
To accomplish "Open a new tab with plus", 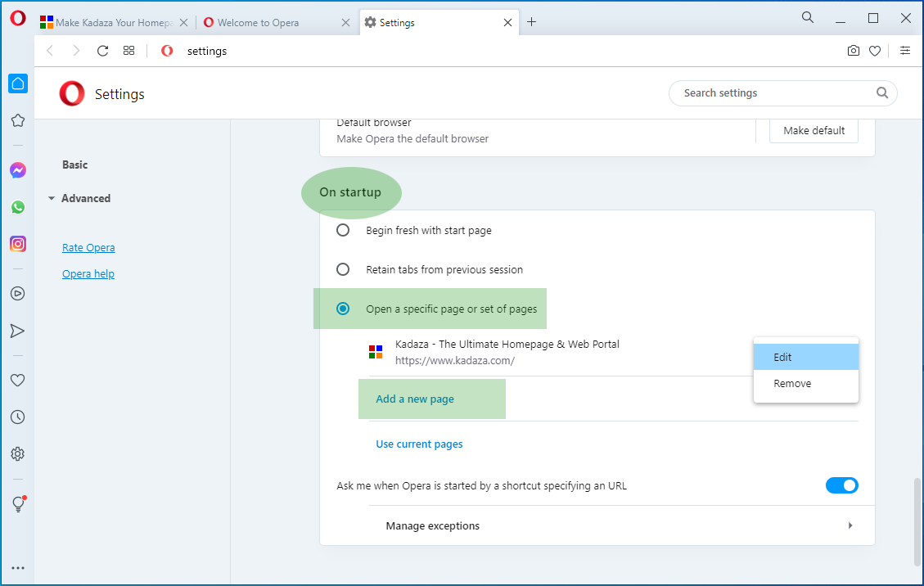I will click(x=531, y=22).
